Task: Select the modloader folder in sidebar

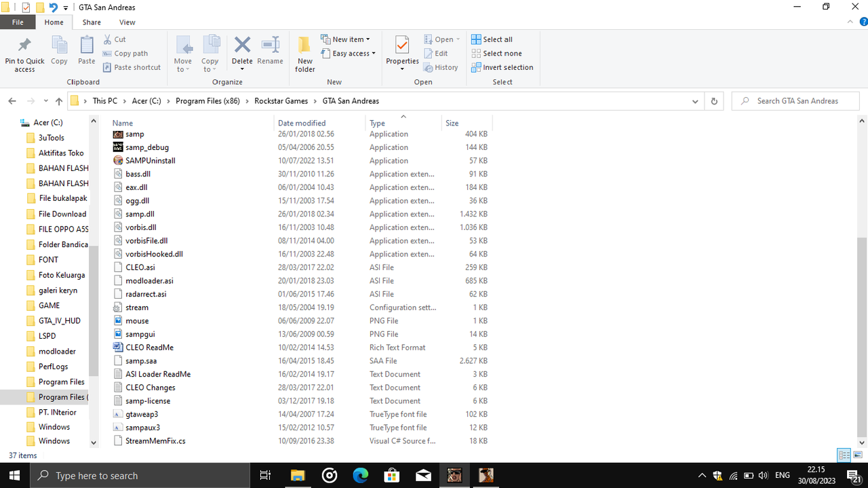Action: [x=57, y=351]
